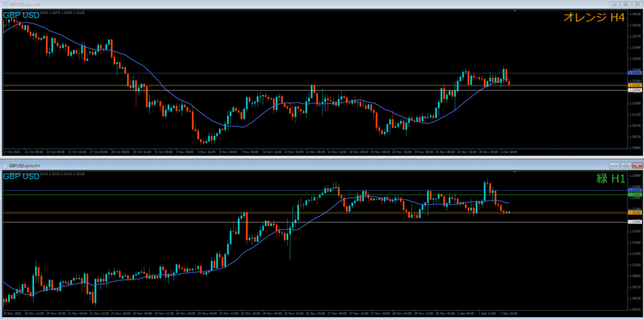This screenshot has height=319, width=644.
Task: Select the white 1.31934 price tag on H4 chart
Action: tap(635, 91)
